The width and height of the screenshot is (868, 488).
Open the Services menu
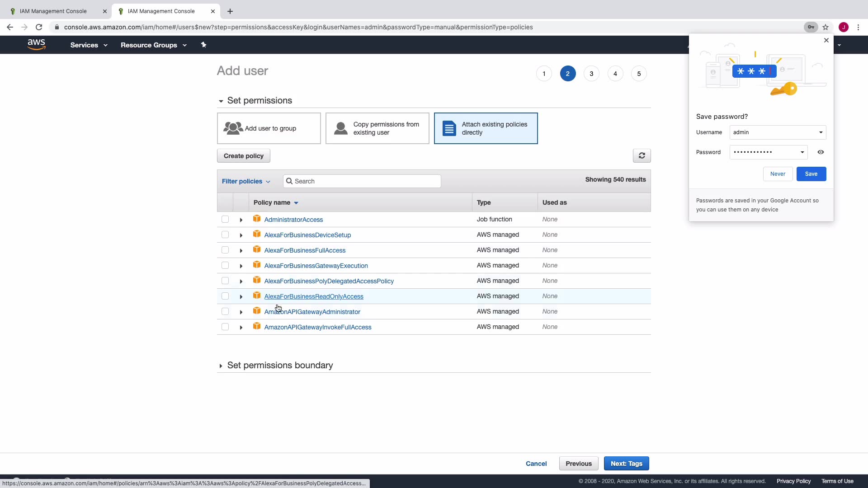tap(89, 45)
